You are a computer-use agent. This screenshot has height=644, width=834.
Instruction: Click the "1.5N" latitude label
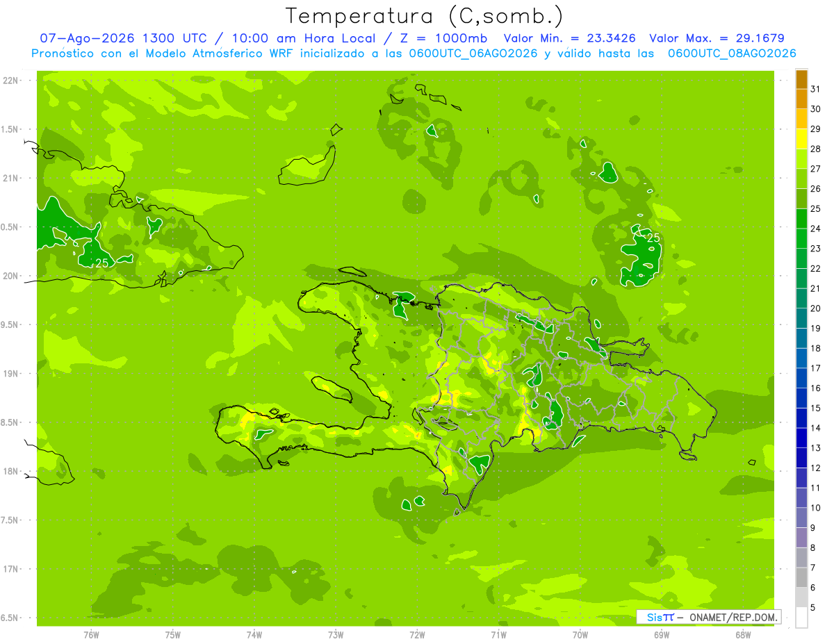click(x=10, y=129)
